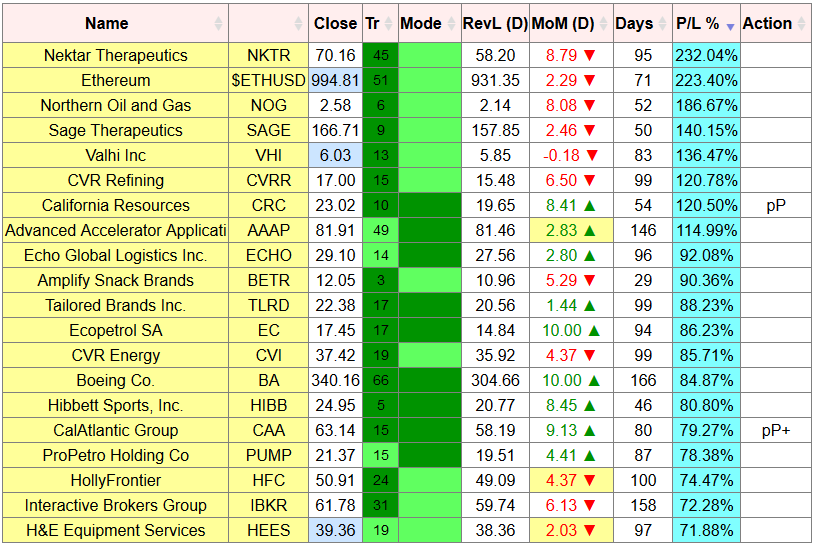Screen dimensions: 815x545
Task: Click the HEES ticker symbol
Action: tap(268, 530)
